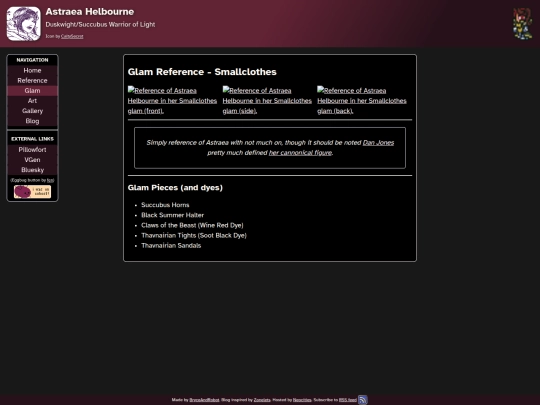The image size is (540, 405).
Task: Follow the Dan Jones link
Action: tap(378, 143)
